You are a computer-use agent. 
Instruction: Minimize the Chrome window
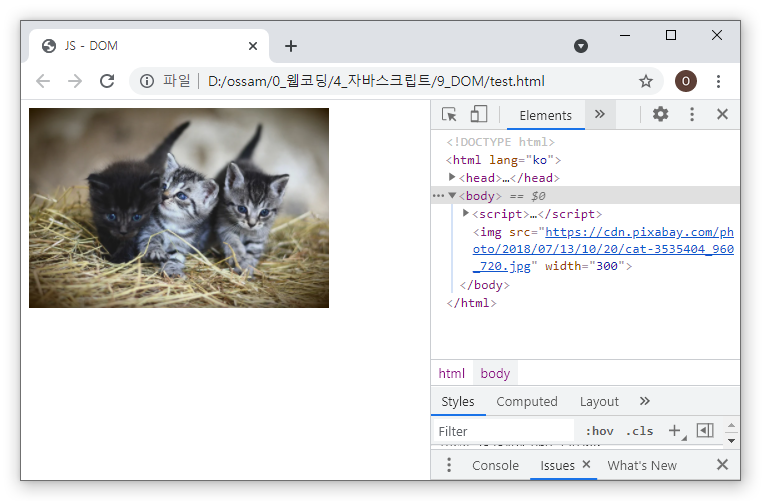click(625, 35)
